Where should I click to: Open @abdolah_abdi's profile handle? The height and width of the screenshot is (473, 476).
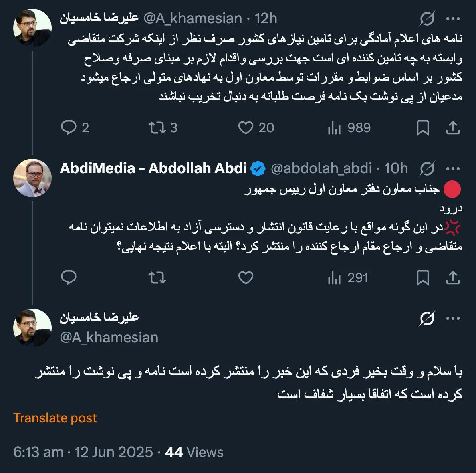(x=321, y=168)
